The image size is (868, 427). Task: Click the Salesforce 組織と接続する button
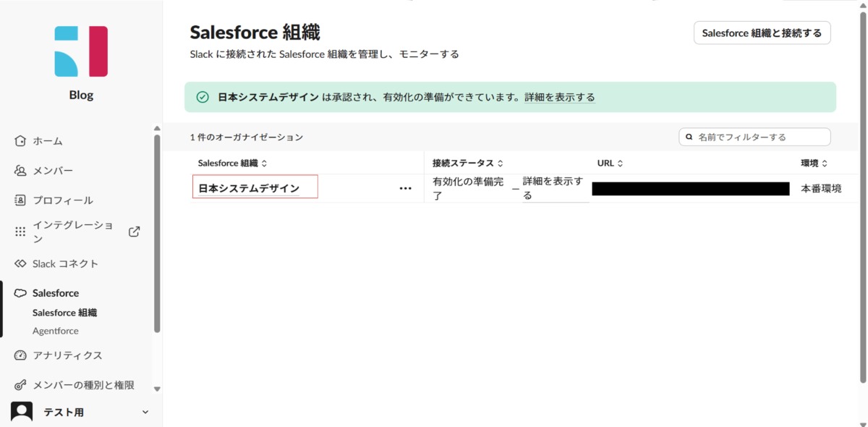tap(762, 33)
